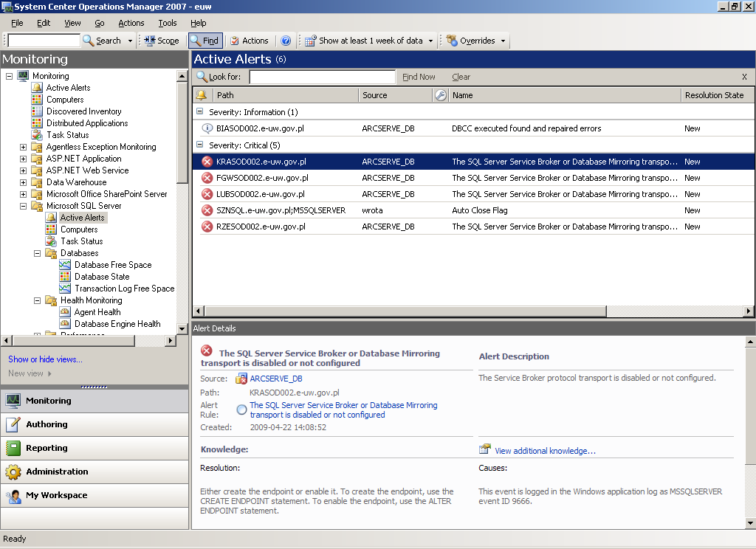This screenshot has height=549, width=756.
Task: Collapse the Databases folder in tree
Action: 37,253
